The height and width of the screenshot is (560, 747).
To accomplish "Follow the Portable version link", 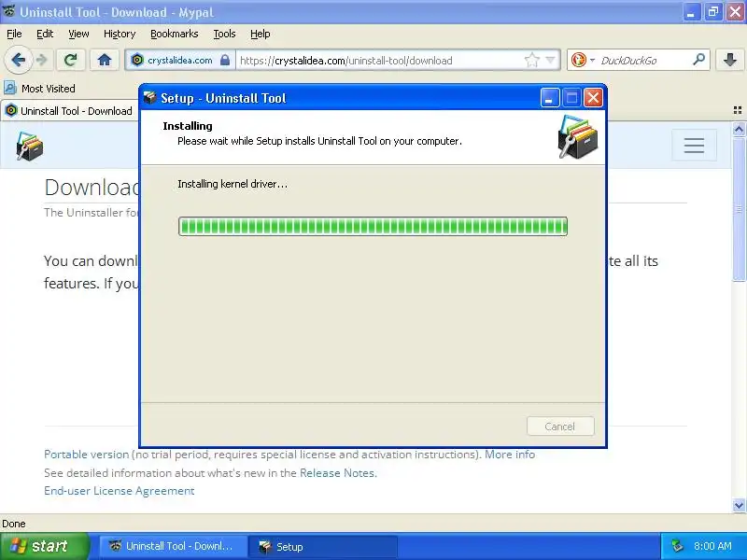I will coord(86,455).
